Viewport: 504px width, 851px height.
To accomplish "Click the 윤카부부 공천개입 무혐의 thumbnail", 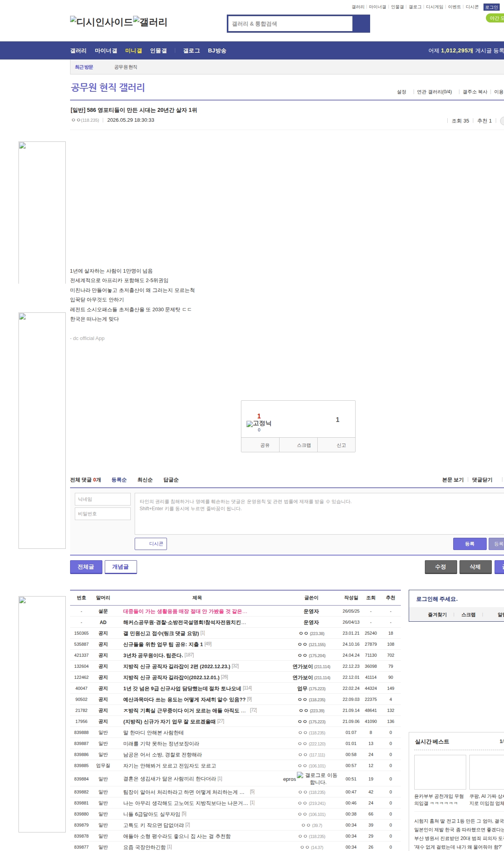I will [440, 772].
